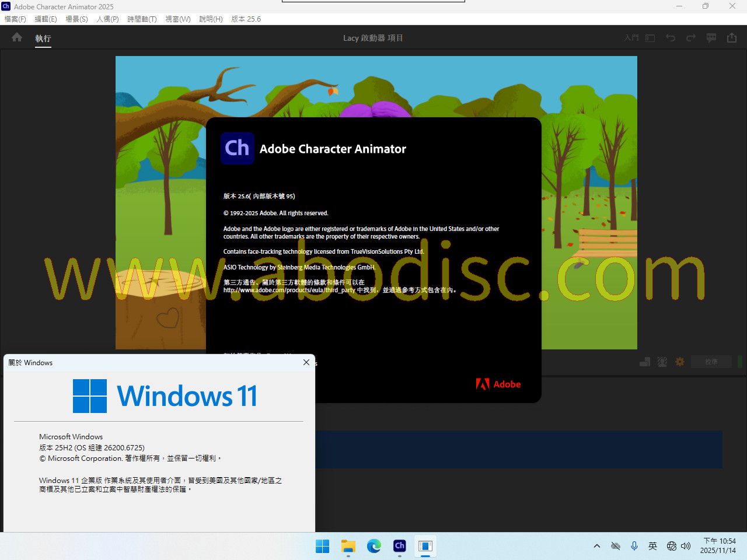
Task: Click the Share export icon
Action: coord(732,38)
